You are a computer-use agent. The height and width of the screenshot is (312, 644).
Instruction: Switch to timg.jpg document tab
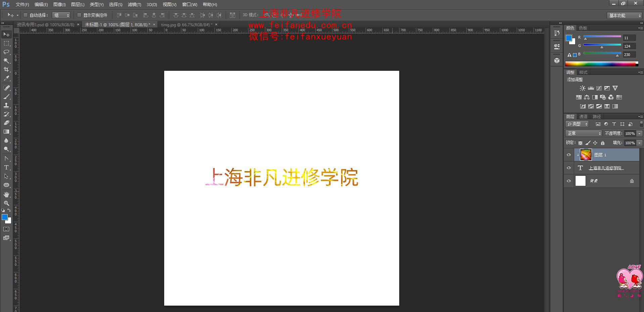[x=186, y=24]
